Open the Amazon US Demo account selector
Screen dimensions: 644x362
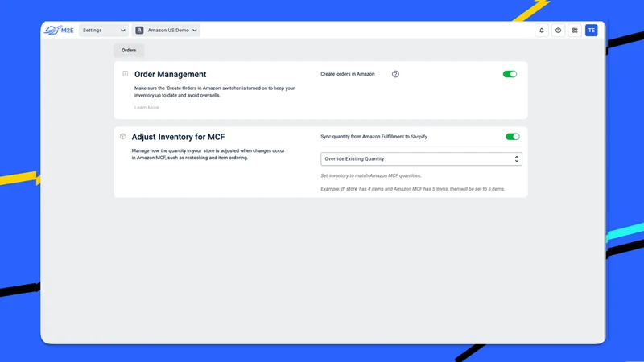(166, 30)
